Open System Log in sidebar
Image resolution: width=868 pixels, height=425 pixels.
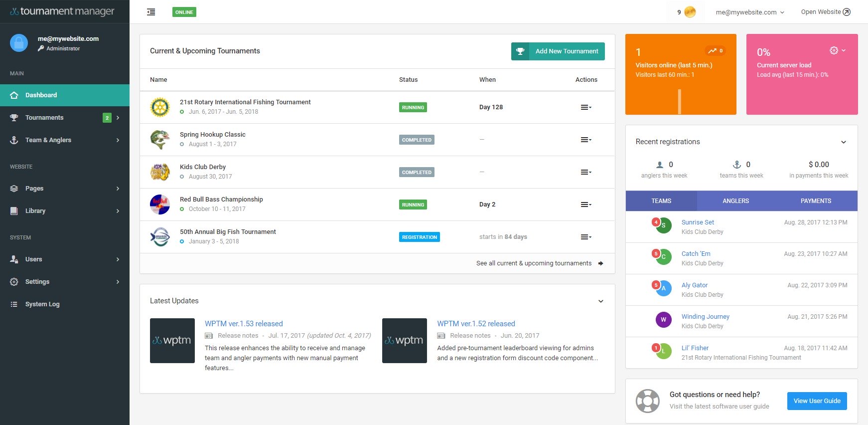pos(42,304)
